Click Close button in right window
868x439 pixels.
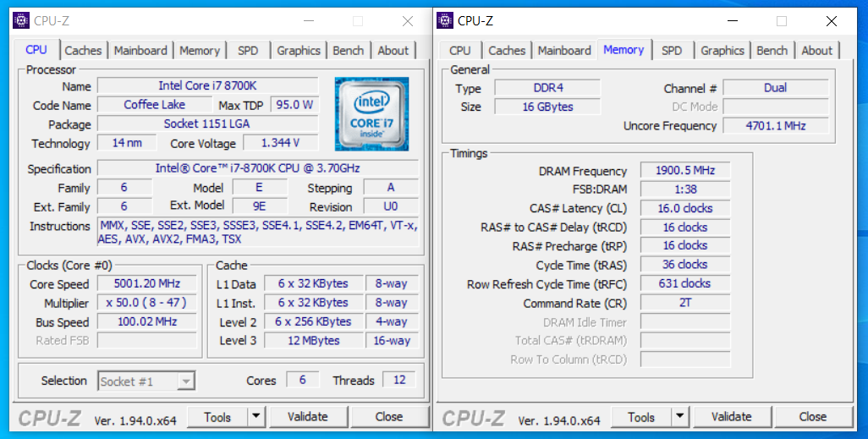pyautogui.click(x=813, y=417)
